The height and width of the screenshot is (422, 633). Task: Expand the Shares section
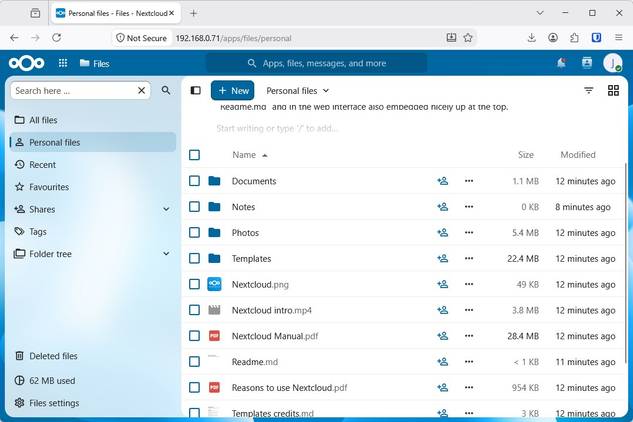click(166, 209)
